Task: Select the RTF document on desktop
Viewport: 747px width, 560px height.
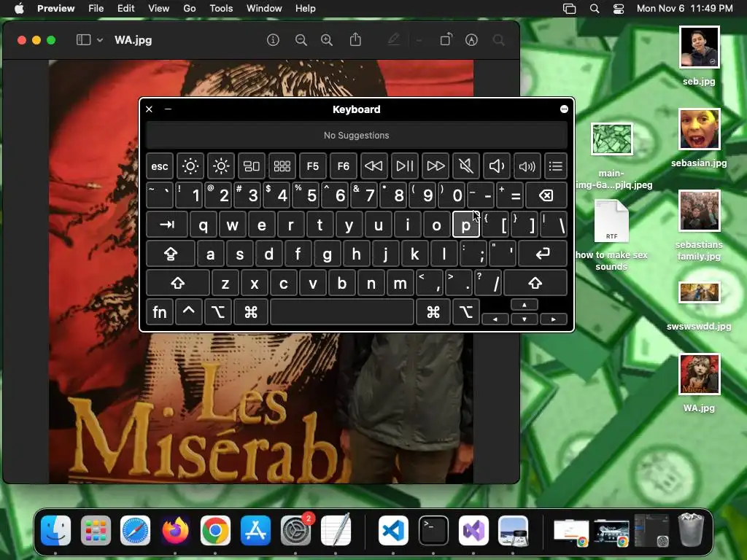Action: (x=611, y=235)
